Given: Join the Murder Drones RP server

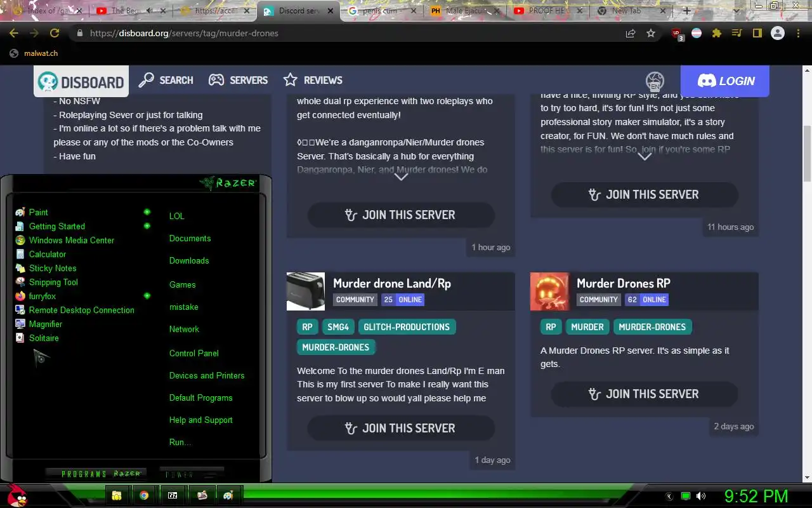Looking at the screenshot, I should coord(645,394).
